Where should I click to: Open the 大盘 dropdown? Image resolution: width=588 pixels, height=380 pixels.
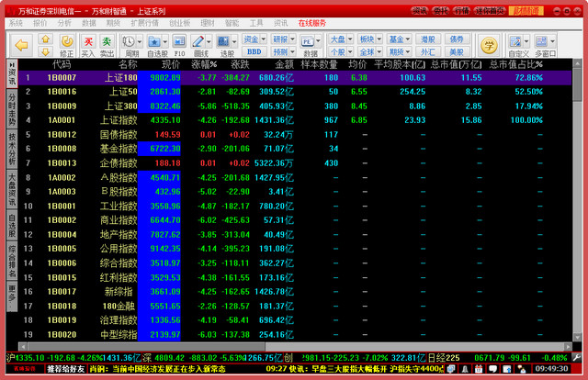pyautogui.click(x=341, y=39)
